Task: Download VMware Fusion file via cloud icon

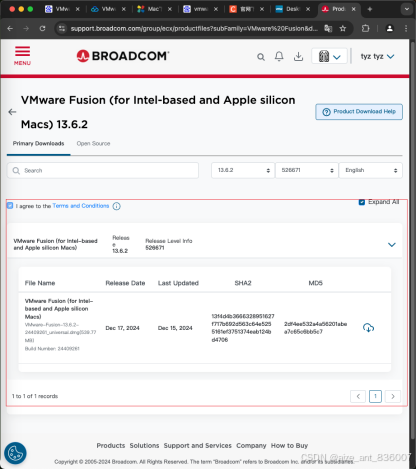Action: point(368,328)
